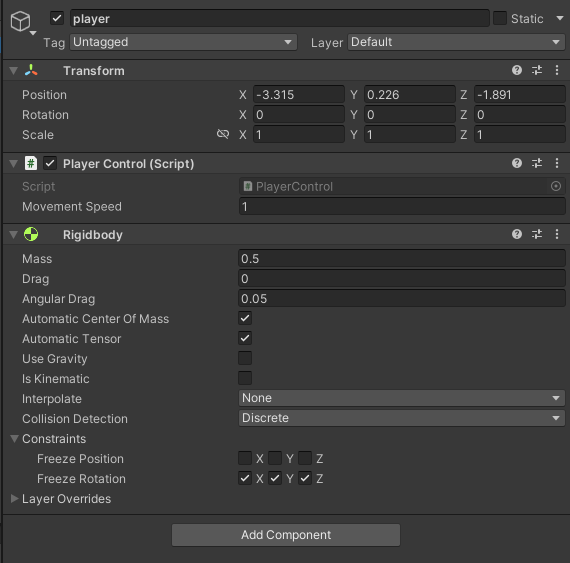Click Position Z field
This screenshot has width=570, height=563.
point(520,94)
